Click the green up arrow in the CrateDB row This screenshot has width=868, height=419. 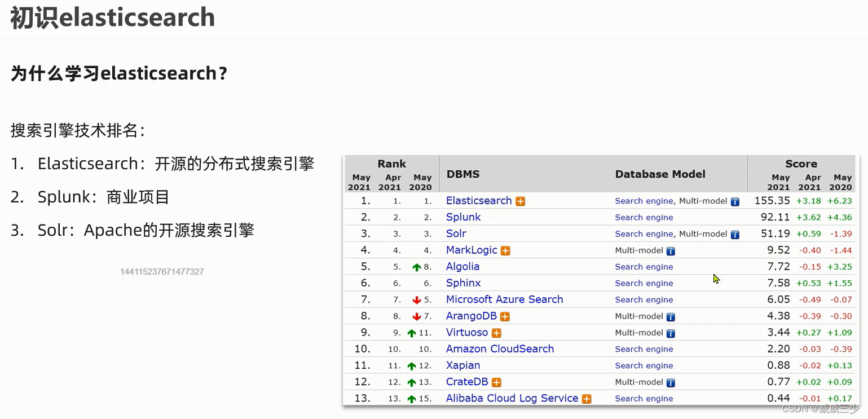click(412, 382)
